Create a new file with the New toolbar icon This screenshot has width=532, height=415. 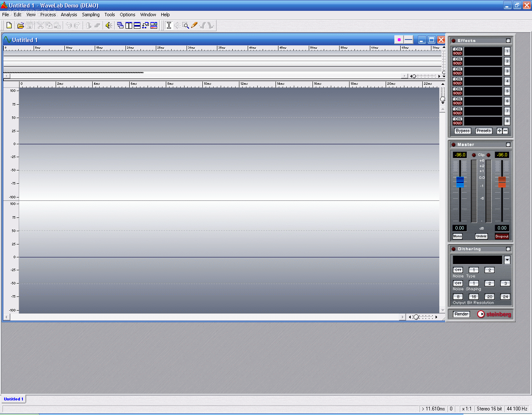(x=9, y=25)
